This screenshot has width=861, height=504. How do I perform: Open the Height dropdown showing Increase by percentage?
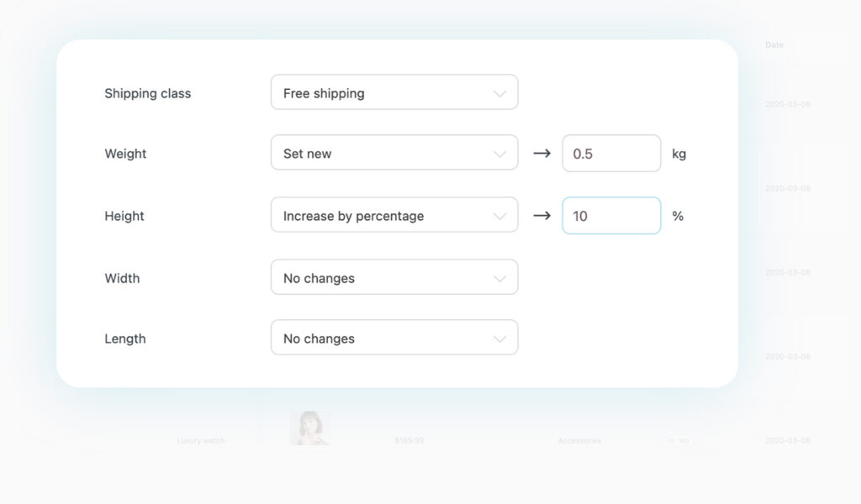tap(394, 215)
